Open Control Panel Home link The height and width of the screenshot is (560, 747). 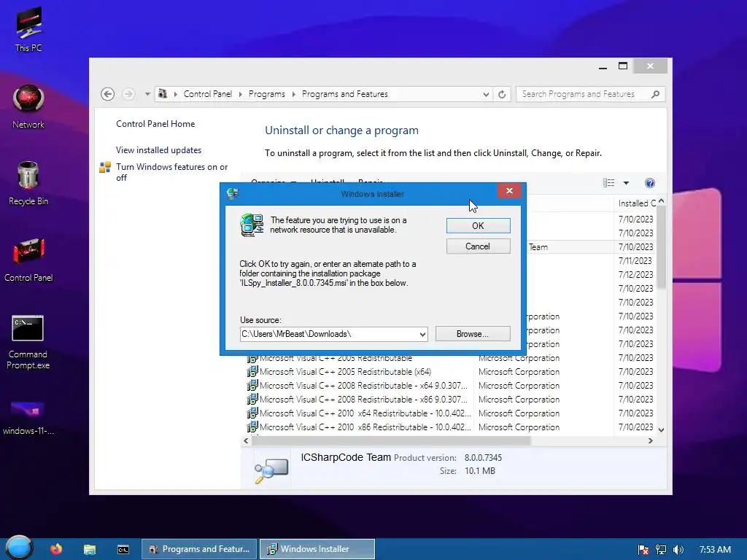click(155, 124)
